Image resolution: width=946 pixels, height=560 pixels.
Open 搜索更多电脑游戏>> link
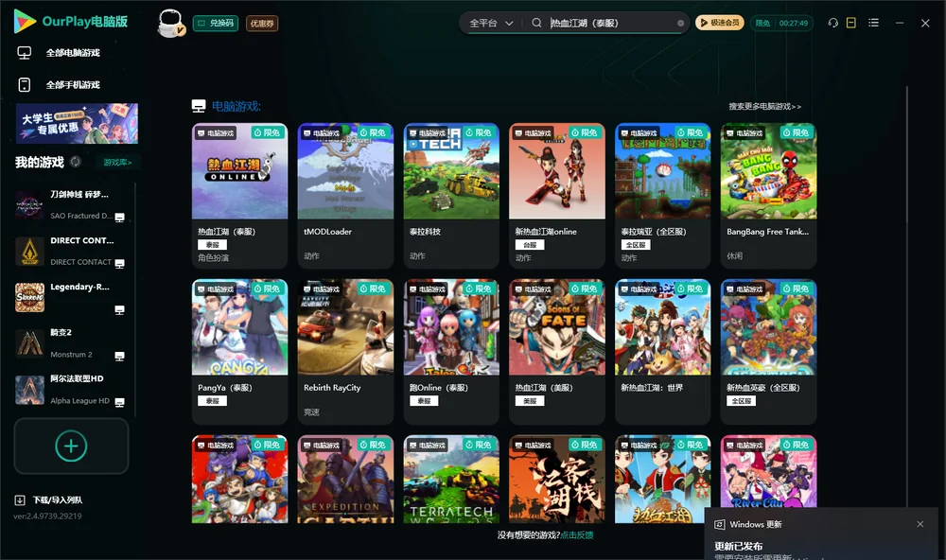764,107
